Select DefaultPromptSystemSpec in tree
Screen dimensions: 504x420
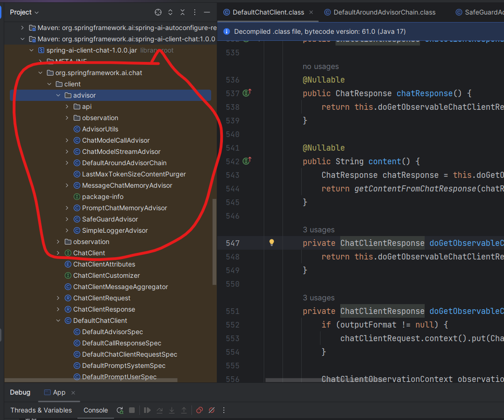click(123, 366)
